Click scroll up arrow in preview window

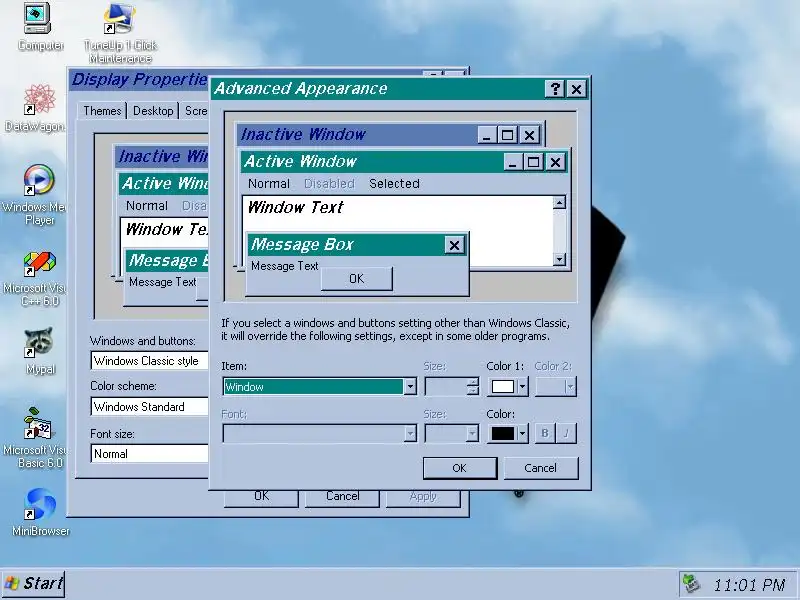559,203
